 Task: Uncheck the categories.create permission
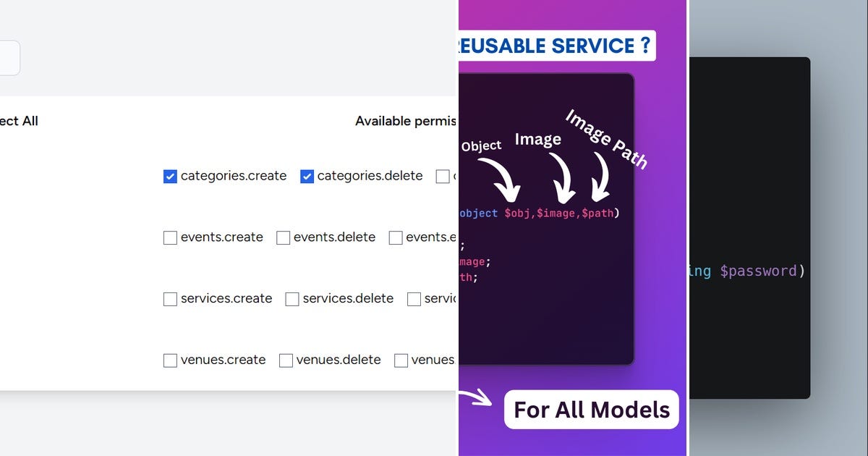coord(170,176)
